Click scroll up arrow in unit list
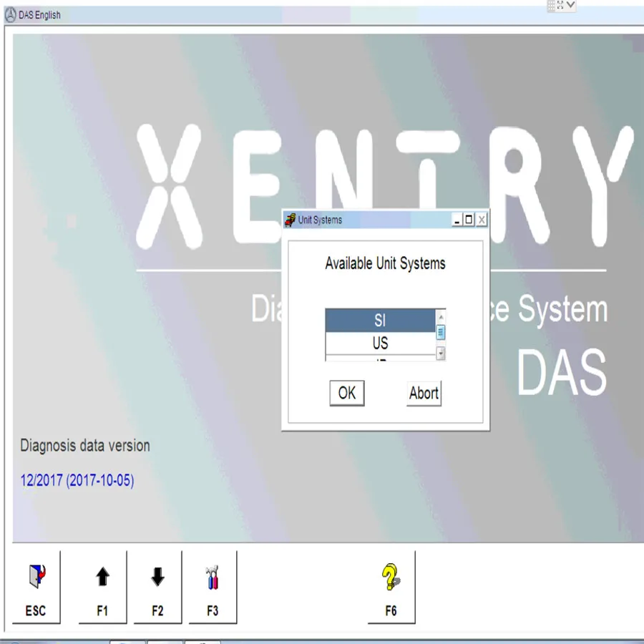This screenshot has height=644, width=644. tap(441, 317)
